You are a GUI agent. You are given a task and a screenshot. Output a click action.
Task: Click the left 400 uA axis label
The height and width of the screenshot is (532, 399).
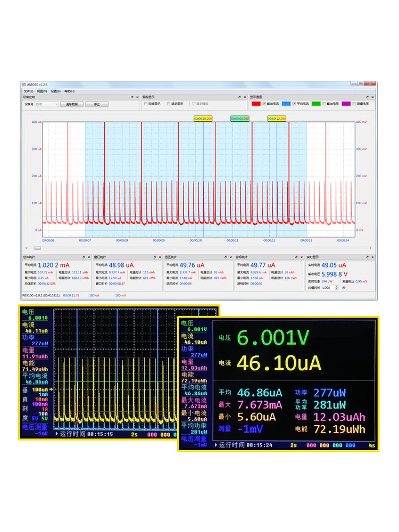point(37,122)
